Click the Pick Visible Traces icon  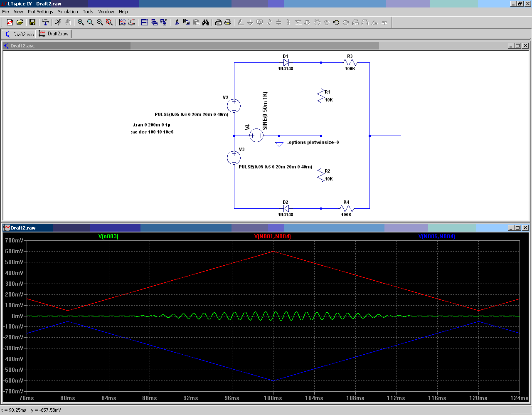coord(122,22)
